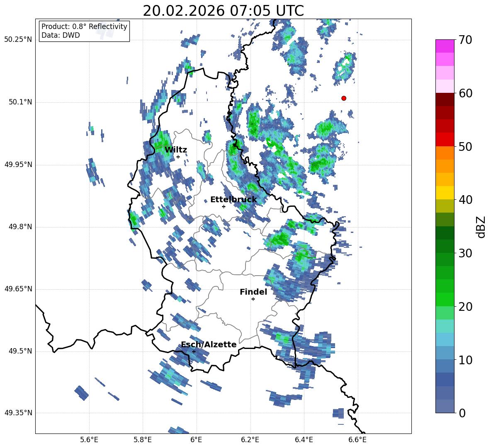Click the cross marker below Findel
This screenshot has height=448, width=491.
tap(253, 299)
